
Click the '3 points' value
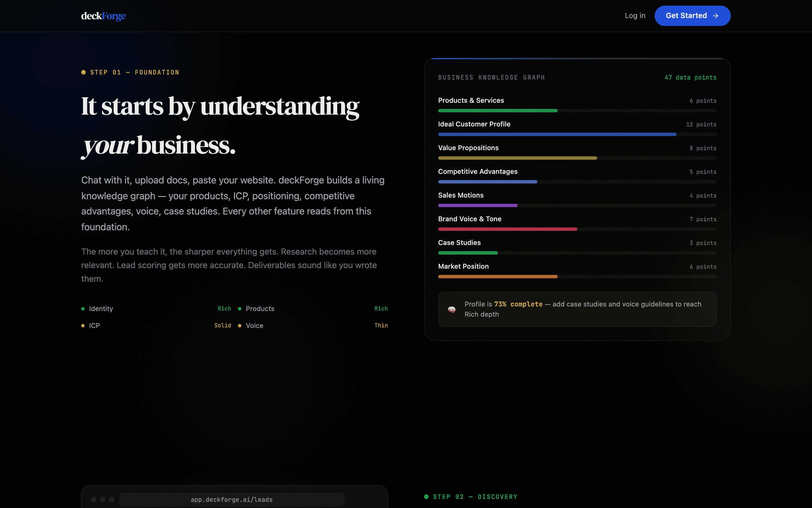[703, 243]
